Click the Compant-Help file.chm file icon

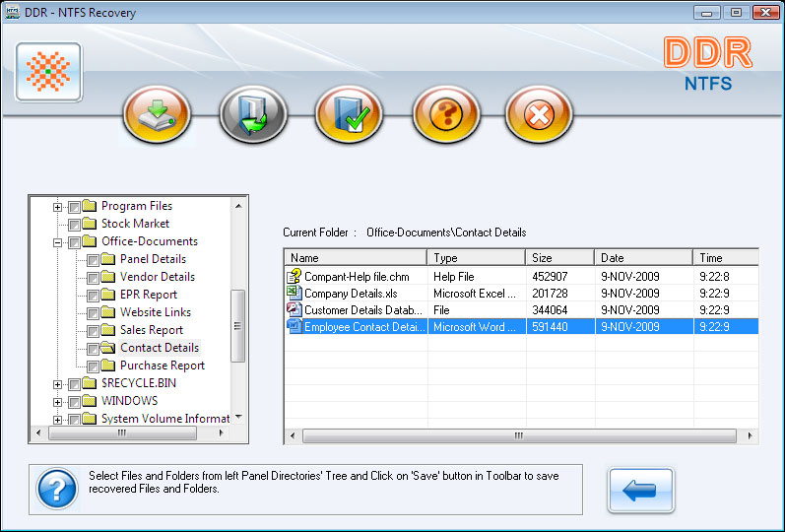click(x=294, y=276)
